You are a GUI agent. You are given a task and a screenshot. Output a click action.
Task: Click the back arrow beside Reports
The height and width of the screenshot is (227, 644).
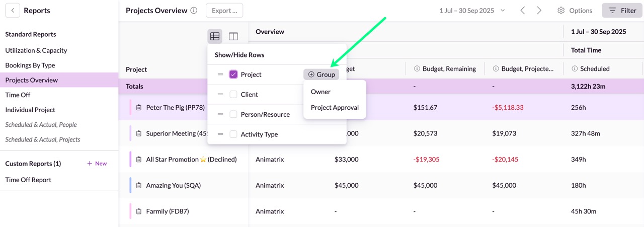click(x=13, y=11)
